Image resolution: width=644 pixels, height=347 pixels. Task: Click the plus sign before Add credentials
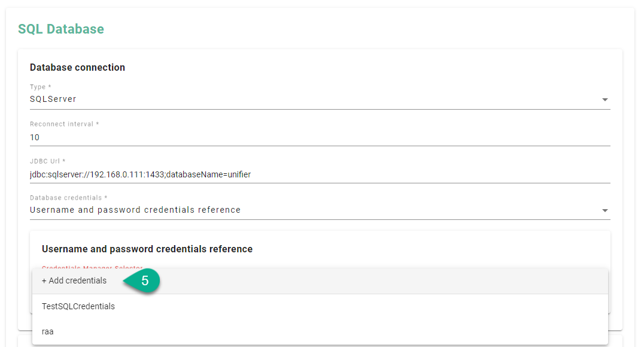click(x=44, y=280)
